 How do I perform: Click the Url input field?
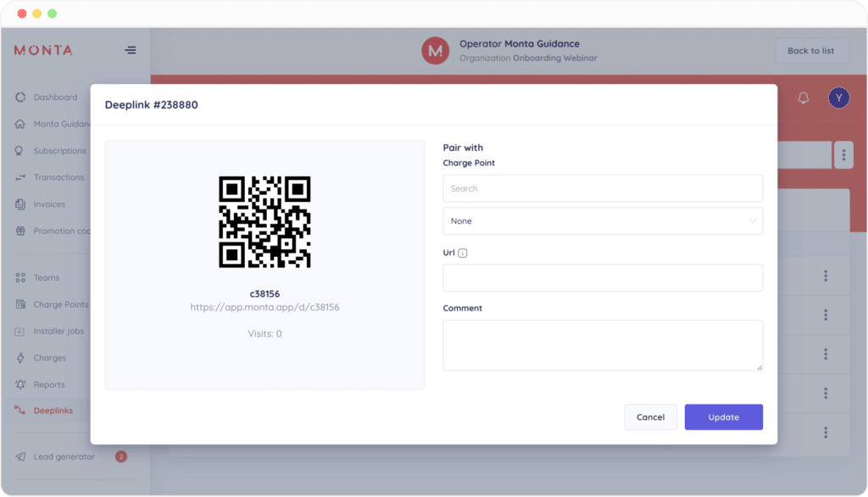[x=603, y=277]
